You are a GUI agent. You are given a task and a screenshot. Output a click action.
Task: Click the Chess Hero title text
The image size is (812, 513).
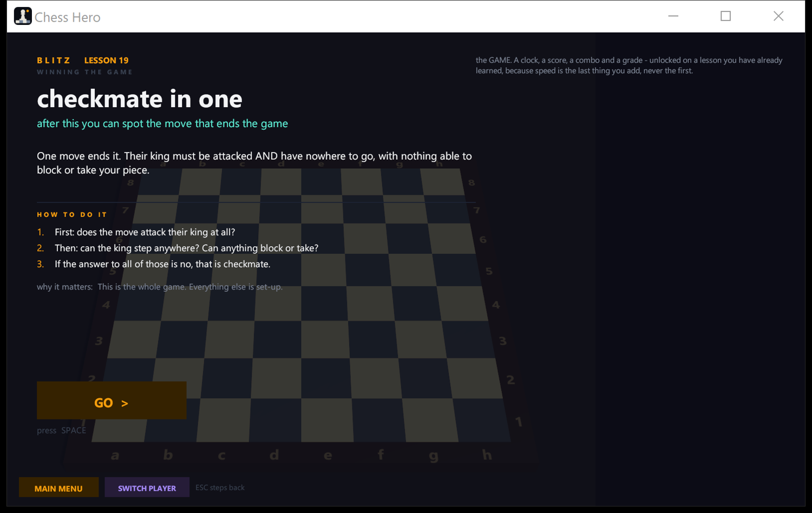(x=68, y=17)
